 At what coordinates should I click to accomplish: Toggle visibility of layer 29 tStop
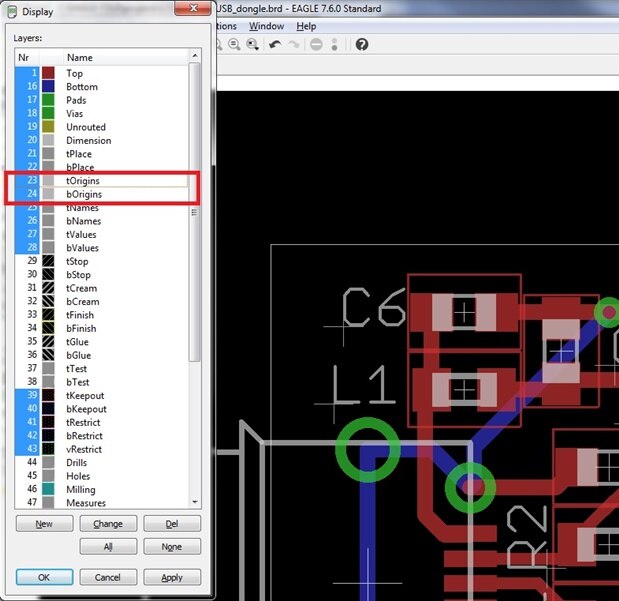point(27,261)
